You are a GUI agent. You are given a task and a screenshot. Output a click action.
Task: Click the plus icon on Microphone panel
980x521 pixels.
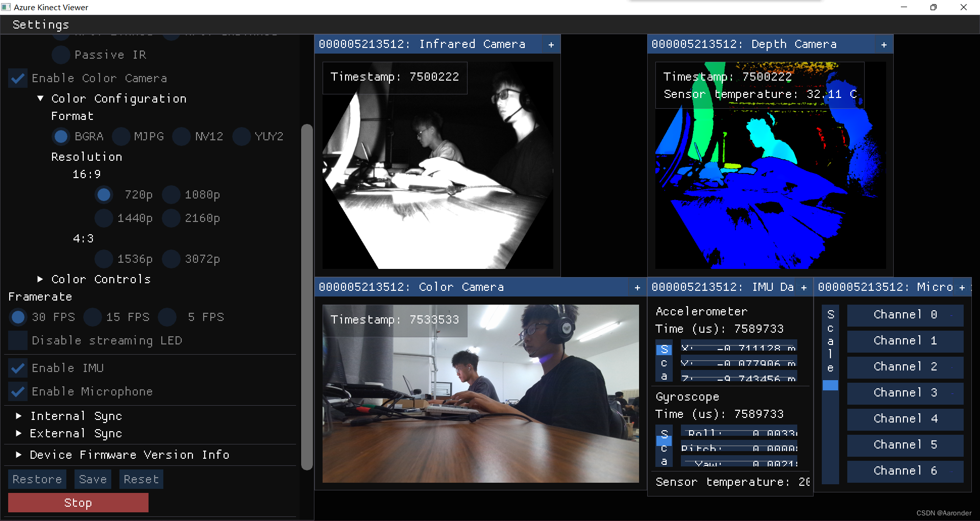click(962, 287)
